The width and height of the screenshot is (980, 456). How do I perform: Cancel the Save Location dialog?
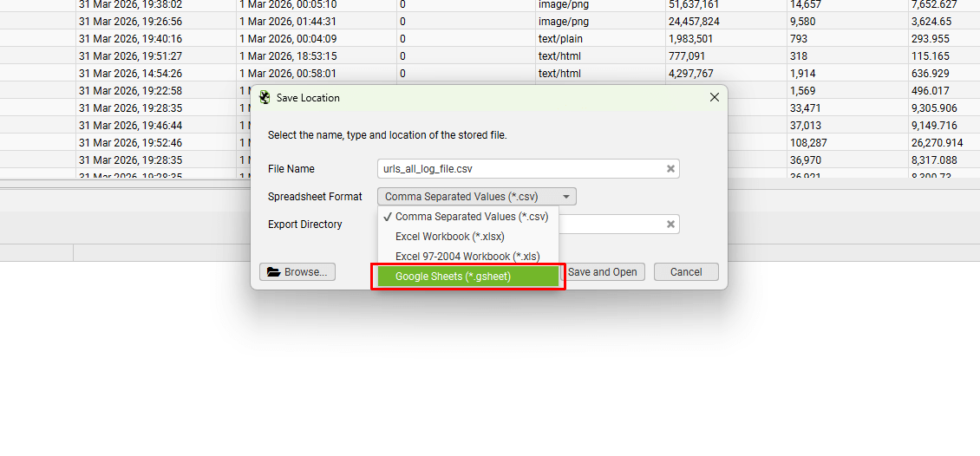(686, 271)
